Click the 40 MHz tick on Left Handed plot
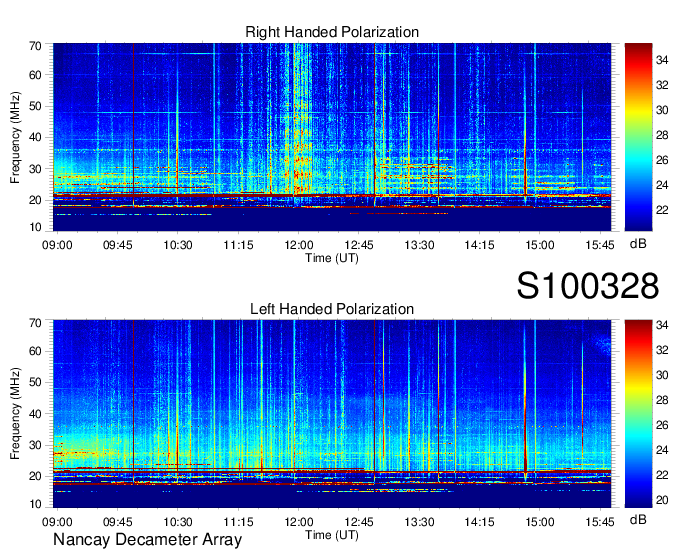The height and width of the screenshot is (552, 680). point(35,414)
